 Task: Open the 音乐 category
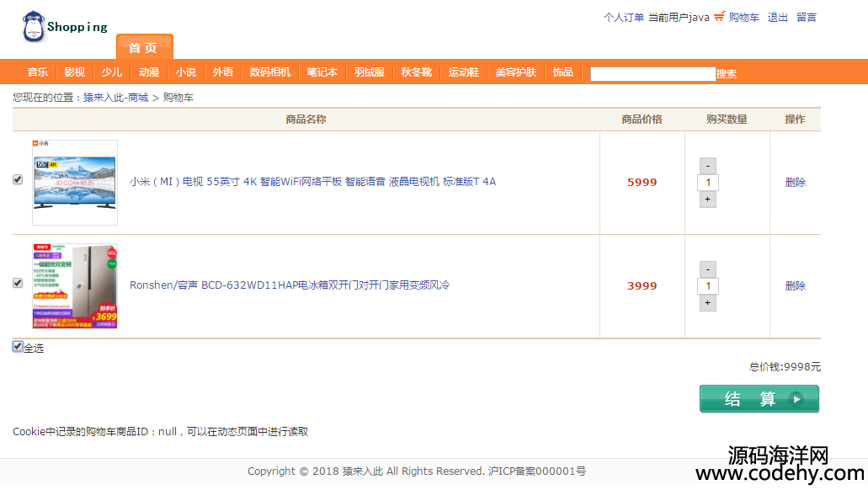38,72
